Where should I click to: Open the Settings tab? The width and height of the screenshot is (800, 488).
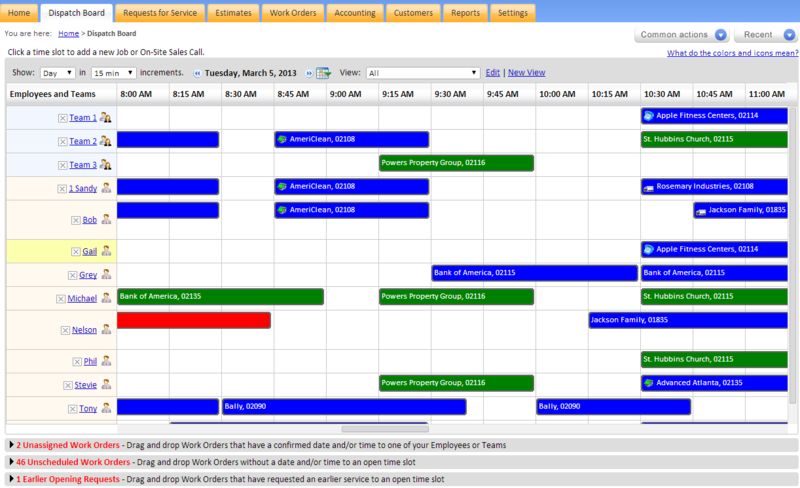[513, 13]
